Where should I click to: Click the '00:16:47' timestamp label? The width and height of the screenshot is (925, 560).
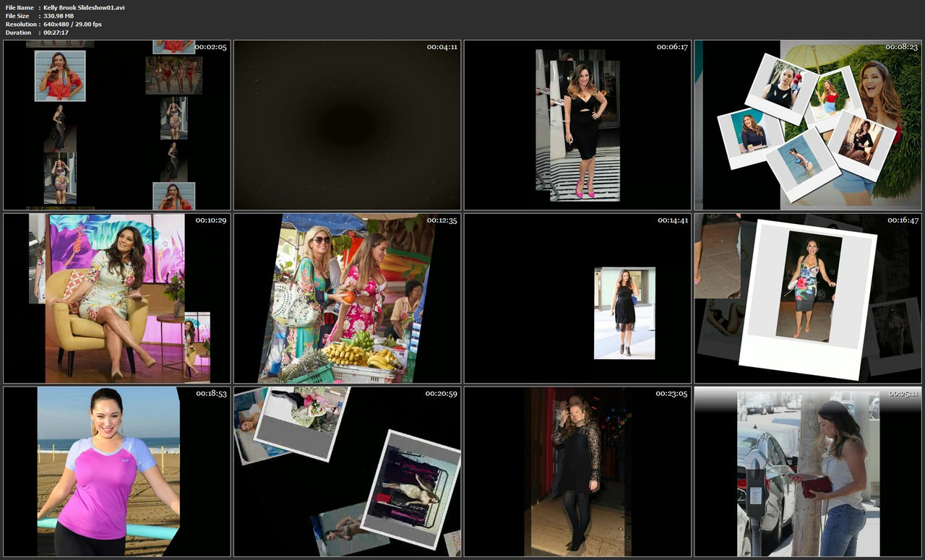903,220
